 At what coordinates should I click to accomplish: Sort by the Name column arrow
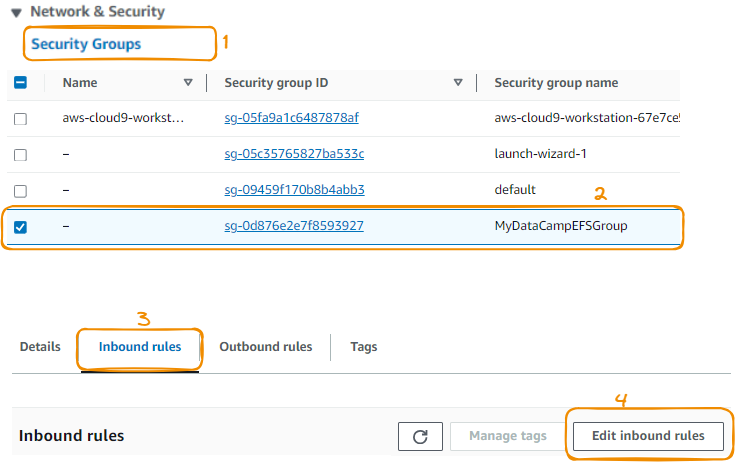tap(188, 83)
